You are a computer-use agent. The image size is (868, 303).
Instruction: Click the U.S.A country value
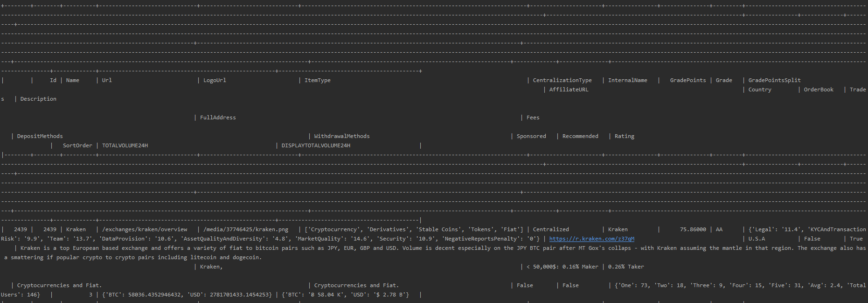(757, 239)
